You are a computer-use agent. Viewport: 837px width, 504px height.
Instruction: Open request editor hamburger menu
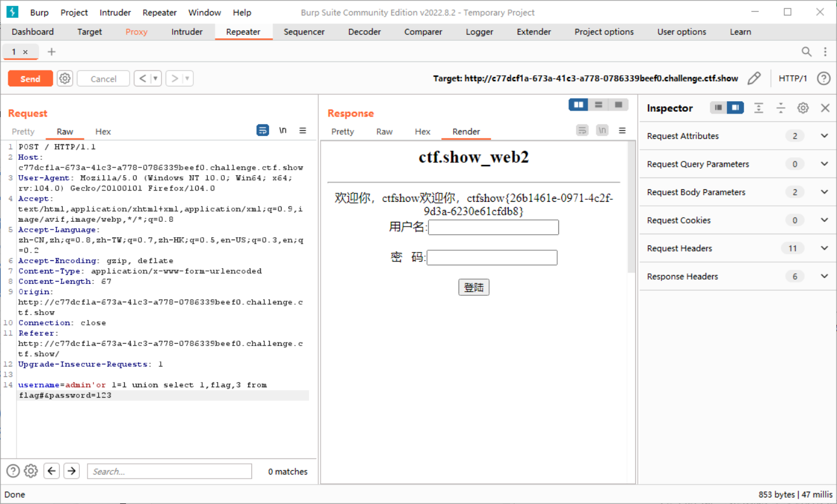tap(303, 130)
